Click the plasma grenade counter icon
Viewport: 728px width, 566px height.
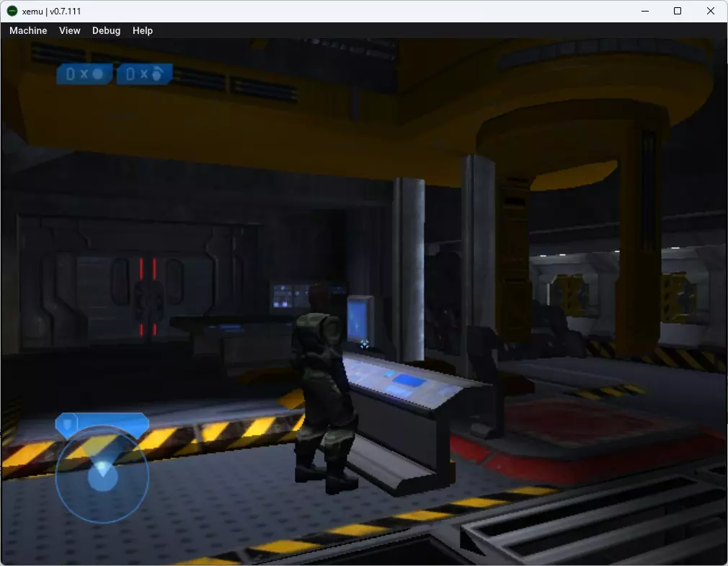pyautogui.click(x=144, y=74)
